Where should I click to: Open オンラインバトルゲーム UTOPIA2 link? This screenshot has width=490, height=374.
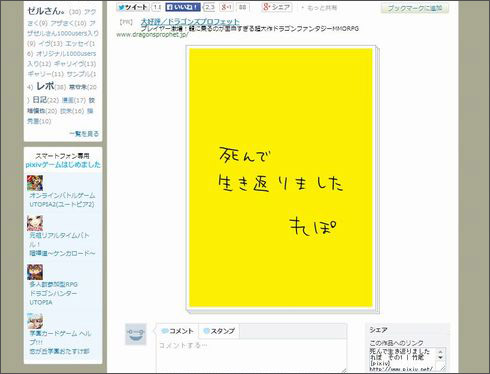(x=62, y=200)
